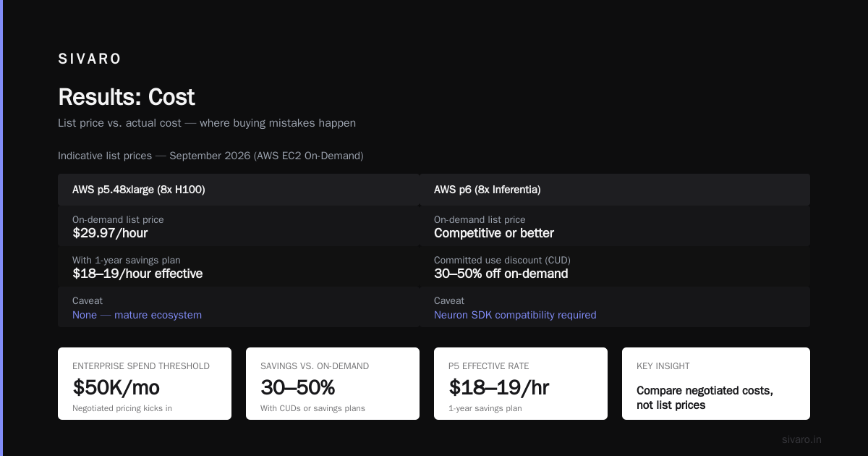Select the $18–19/hour effective savings plan value
Image resolution: width=868 pixels, height=456 pixels.
point(137,274)
